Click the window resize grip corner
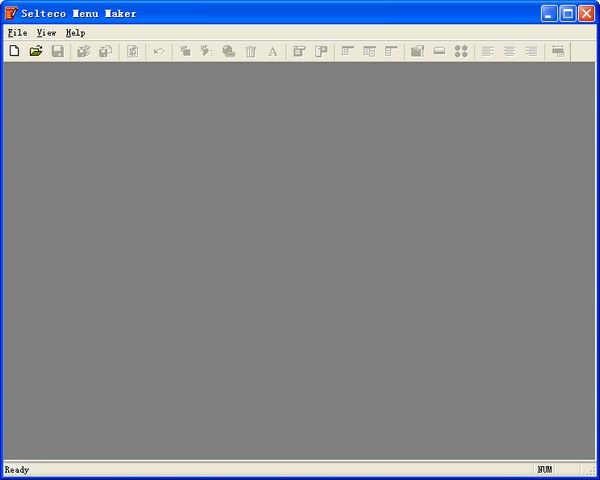 tap(591, 471)
